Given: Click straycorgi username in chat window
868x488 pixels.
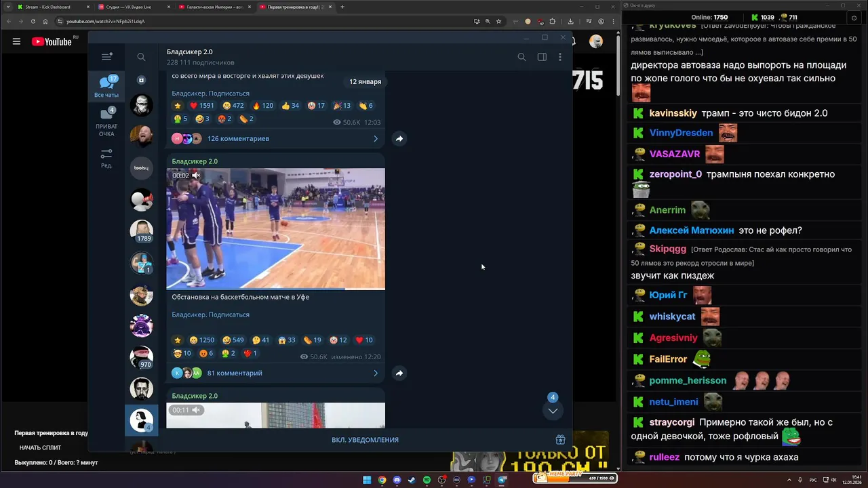Looking at the screenshot, I should click(x=672, y=422).
